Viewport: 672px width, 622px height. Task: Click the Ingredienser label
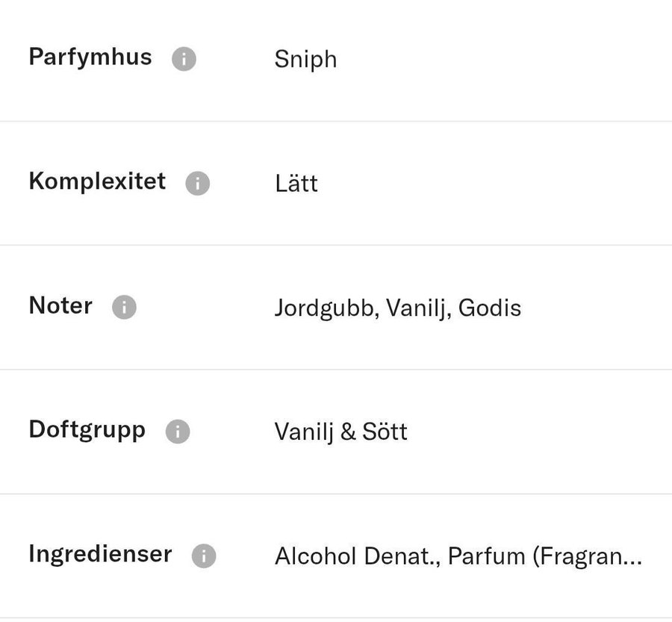100,554
